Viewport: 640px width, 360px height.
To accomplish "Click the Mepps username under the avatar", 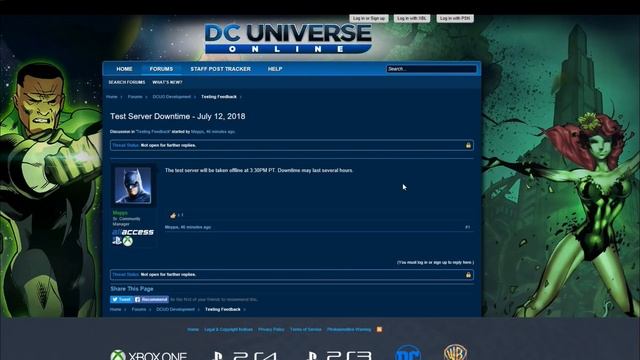I will (120, 213).
